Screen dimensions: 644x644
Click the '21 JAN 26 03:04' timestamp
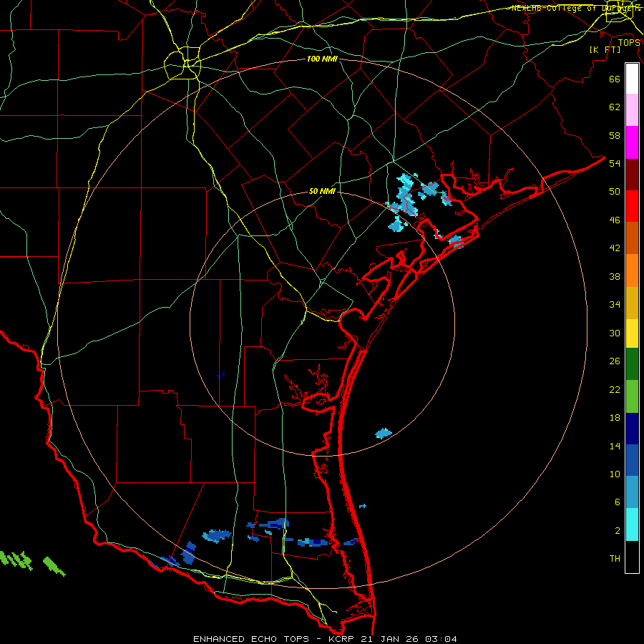pyautogui.click(x=409, y=639)
